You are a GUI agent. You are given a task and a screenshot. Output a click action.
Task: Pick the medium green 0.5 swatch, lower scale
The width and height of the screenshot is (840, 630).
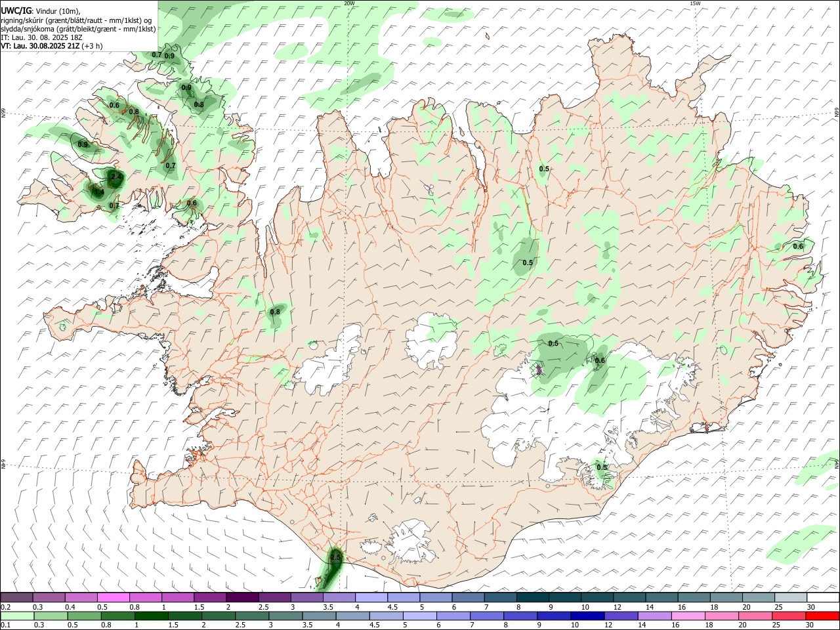coord(84,616)
